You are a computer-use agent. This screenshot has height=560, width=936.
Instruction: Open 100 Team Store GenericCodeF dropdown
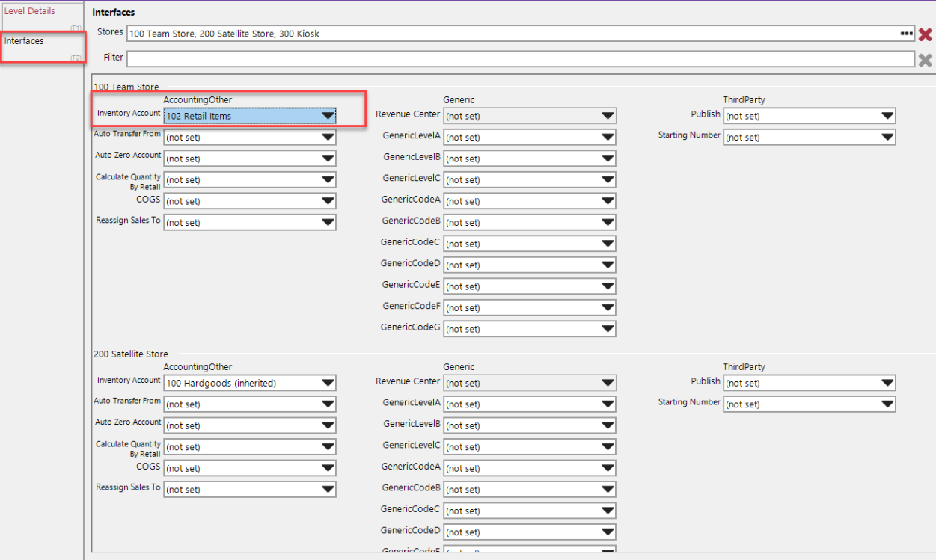(x=530, y=308)
